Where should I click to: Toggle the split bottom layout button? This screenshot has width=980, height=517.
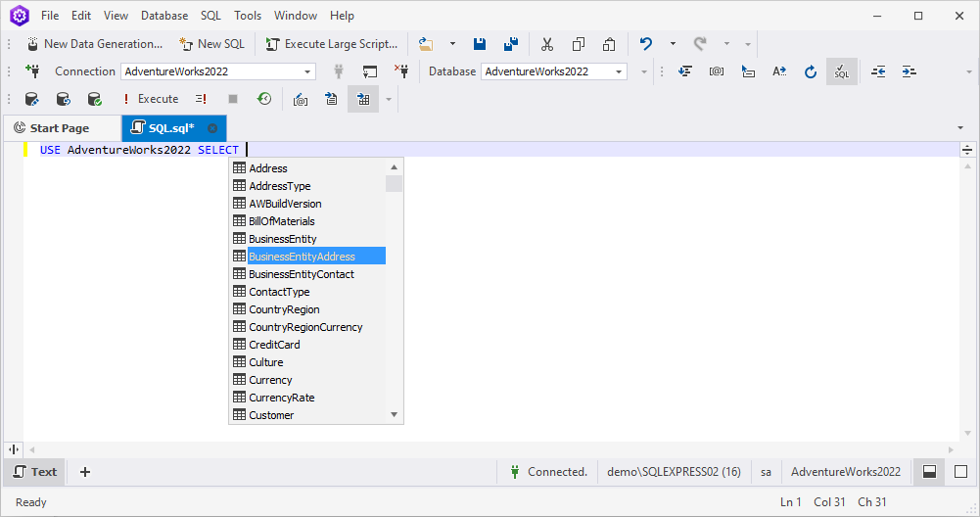(x=929, y=472)
